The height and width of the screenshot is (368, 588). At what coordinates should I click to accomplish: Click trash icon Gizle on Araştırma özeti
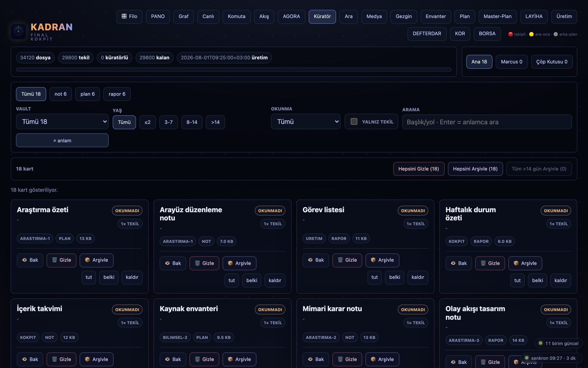(61, 260)
